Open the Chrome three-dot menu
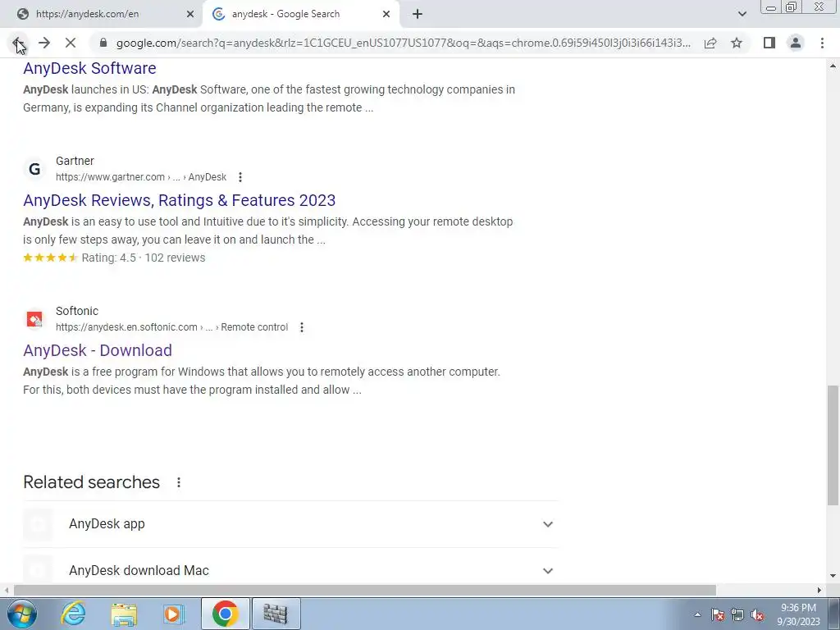840x630 pixels. point(822,43)
